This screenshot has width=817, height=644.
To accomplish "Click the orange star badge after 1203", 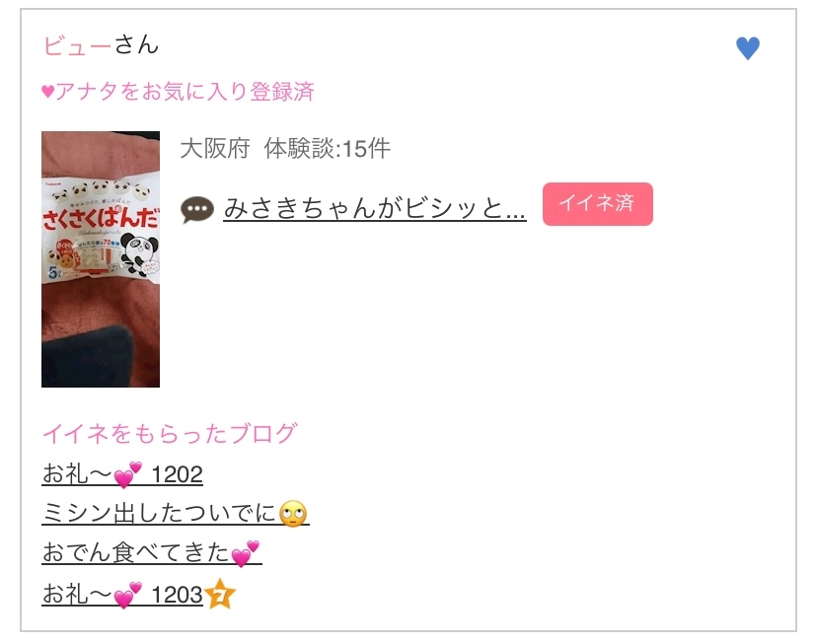I will [x=220, y=594].
